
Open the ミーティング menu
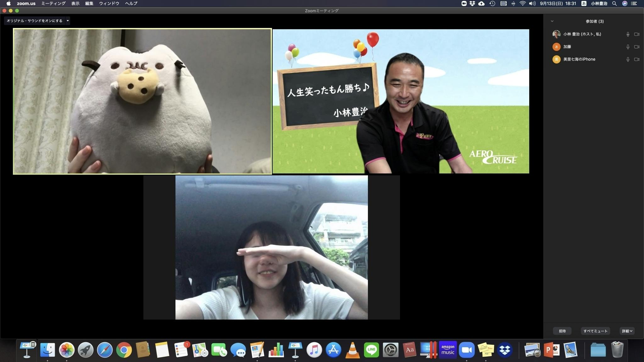(53, 3)
